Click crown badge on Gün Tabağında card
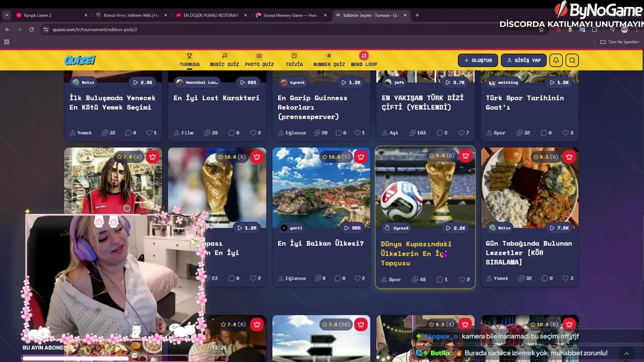Screen dimensions: 644x362 coord(569,157)
